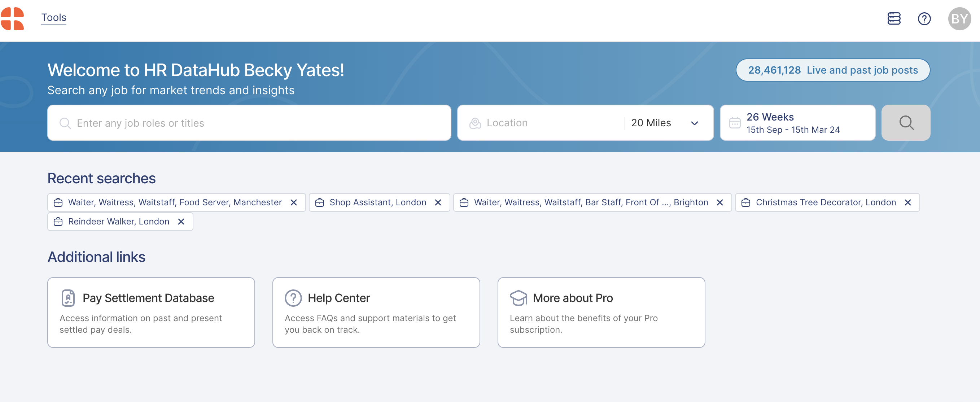Image resolution: width=980 pixels, height=402 pixels.
Task: Open the More about Pro card
Action: click(x=601, y=312)
